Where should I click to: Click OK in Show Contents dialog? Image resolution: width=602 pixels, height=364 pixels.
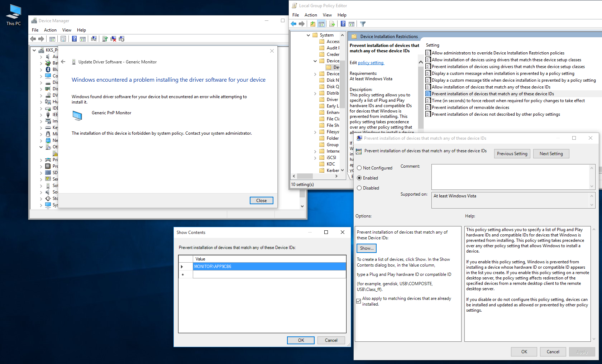(x=301, y=340)
